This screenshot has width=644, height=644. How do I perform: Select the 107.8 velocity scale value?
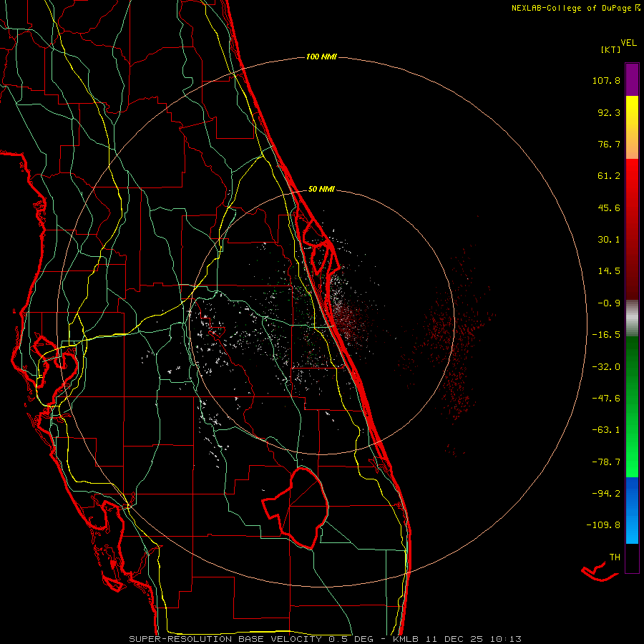pyautogui.click(x=606, y=80)
